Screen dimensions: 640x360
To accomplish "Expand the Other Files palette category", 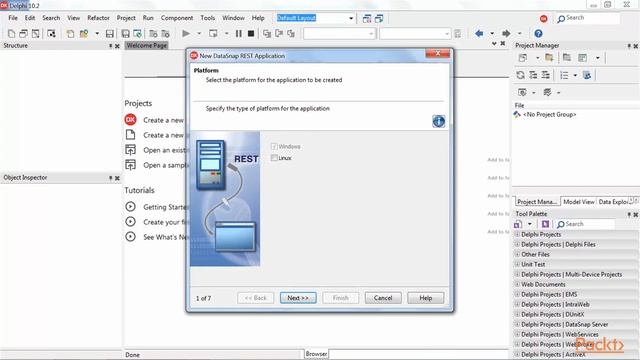I will 517,254.
